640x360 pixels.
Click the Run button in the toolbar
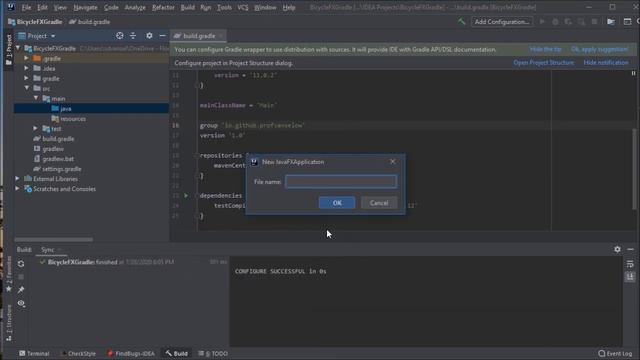tap(542, 22)
